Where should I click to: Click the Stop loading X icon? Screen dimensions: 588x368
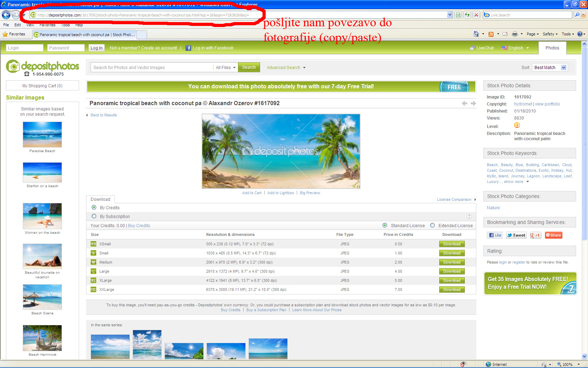(x=476, y=15)
